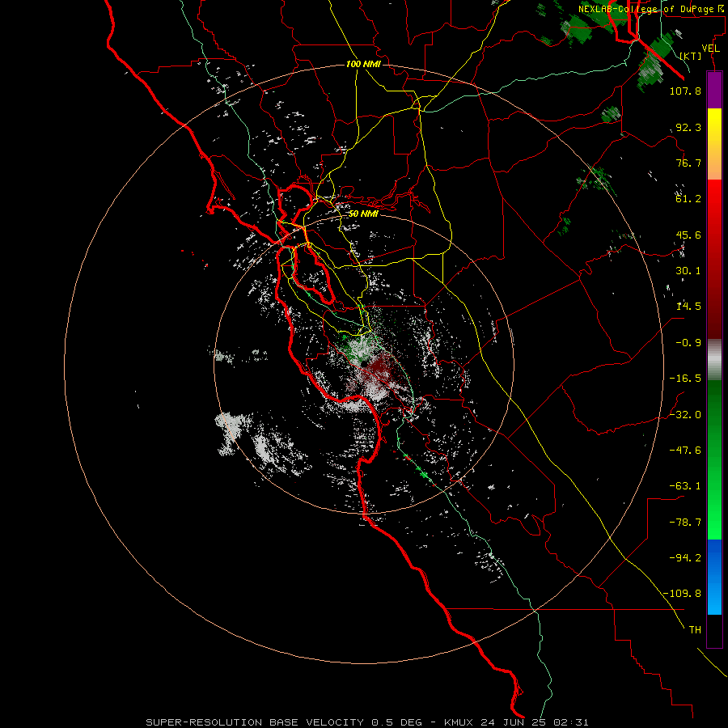Select the -63.1 scale value
Image resolution: width=728 pixels, height=728 pixels.
tap(685, 486)
